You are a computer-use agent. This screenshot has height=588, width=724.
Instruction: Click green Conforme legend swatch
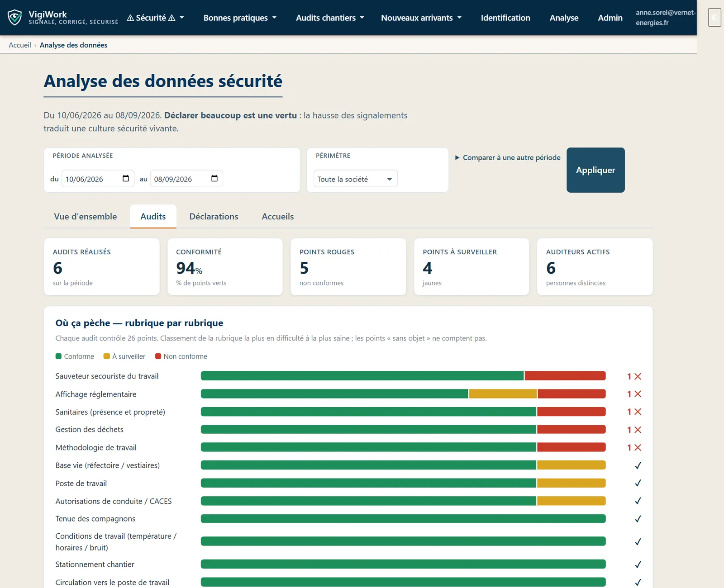58,356
